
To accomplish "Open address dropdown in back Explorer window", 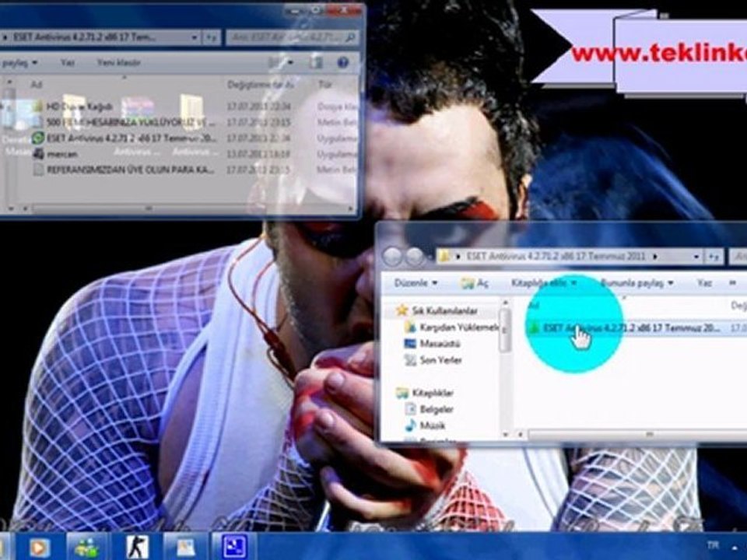I will pos(194,37).
